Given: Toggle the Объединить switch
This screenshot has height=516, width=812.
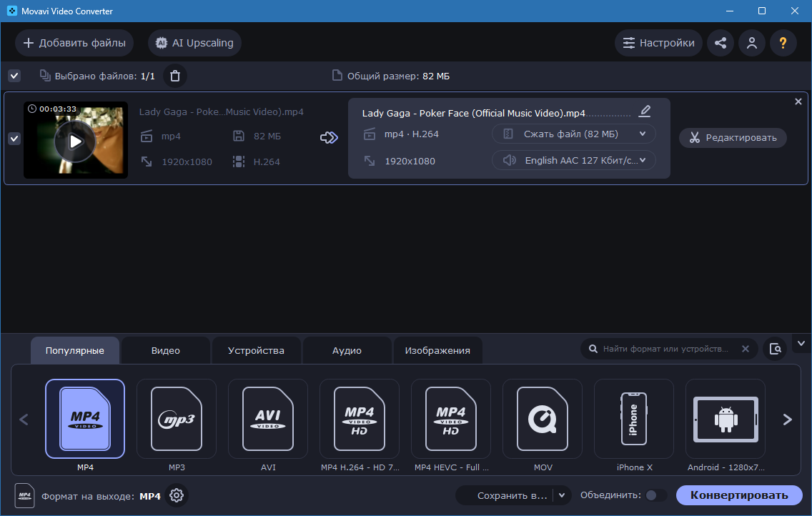Looking at the screenshot, I should [655, 495].
